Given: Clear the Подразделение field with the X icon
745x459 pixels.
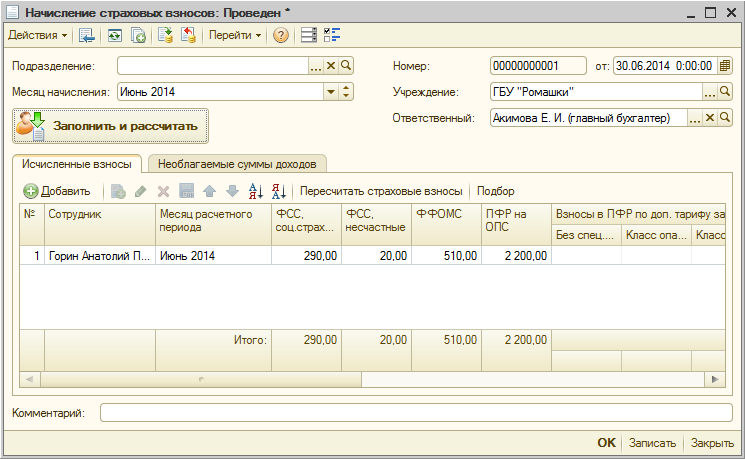Looking at the screenshot, I should click(x=331, y=66).
